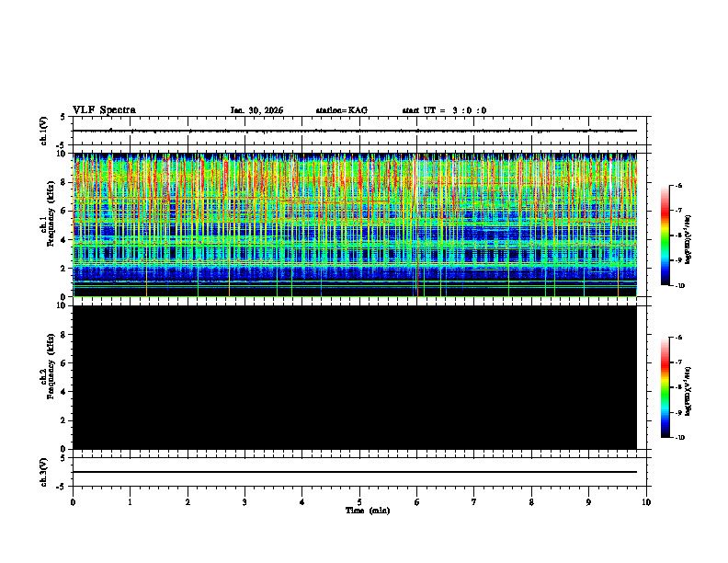Click the time axis tick label "7"
The height and width of the screenshot is (563, 728).
click(x=474, y=501)
